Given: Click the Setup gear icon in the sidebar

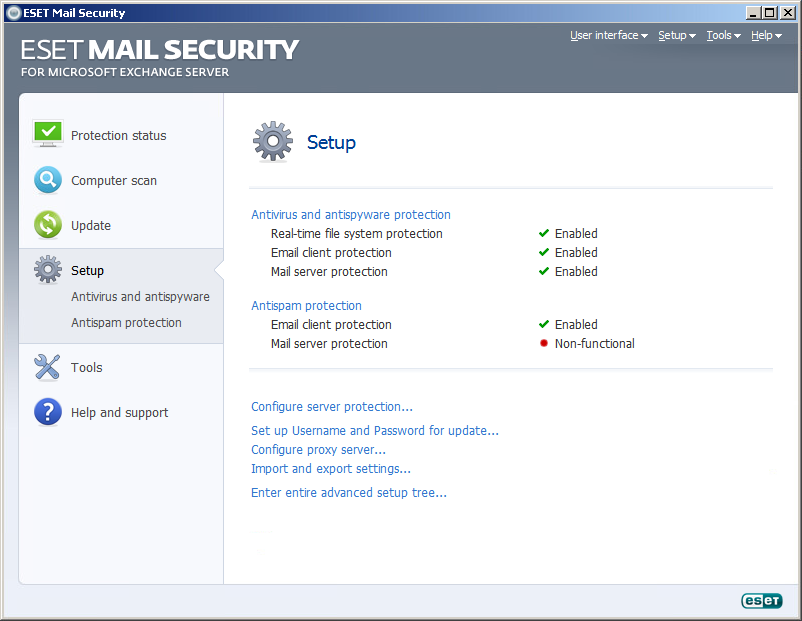Looking at the screenshot, I should tap(47, 268).
